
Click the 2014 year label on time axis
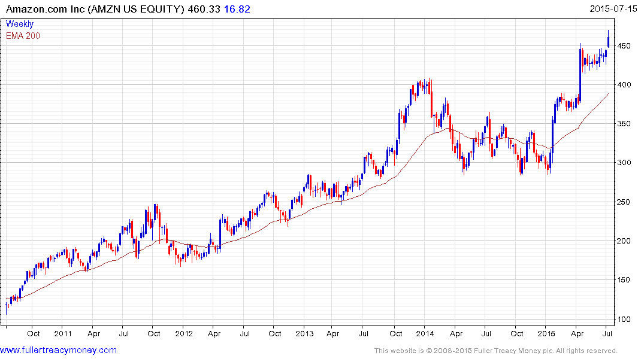[x=425, y=333]
